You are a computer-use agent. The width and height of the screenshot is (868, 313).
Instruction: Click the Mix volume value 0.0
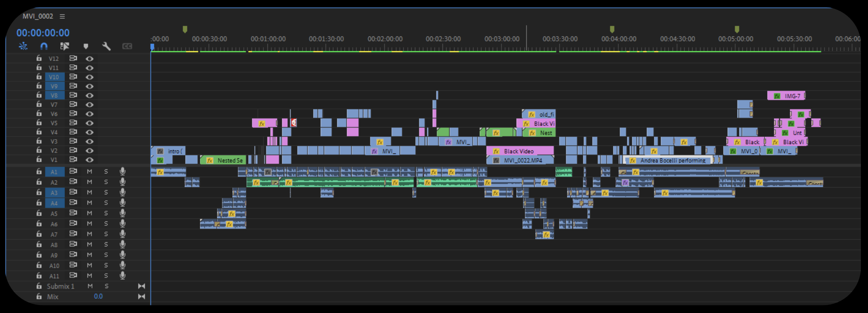[x=98, y=297]
